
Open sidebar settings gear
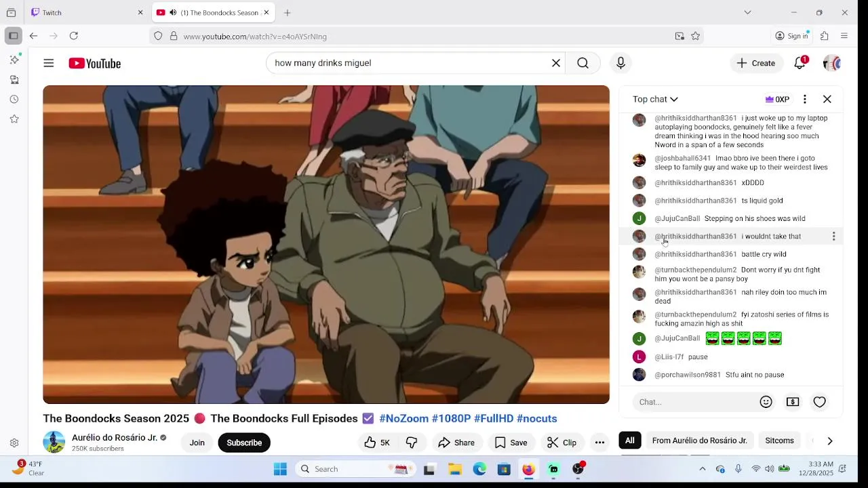14,443
